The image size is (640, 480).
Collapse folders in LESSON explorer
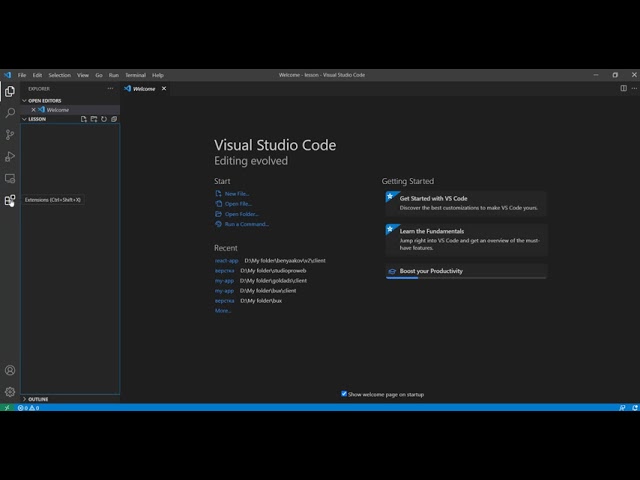point(114,119)
